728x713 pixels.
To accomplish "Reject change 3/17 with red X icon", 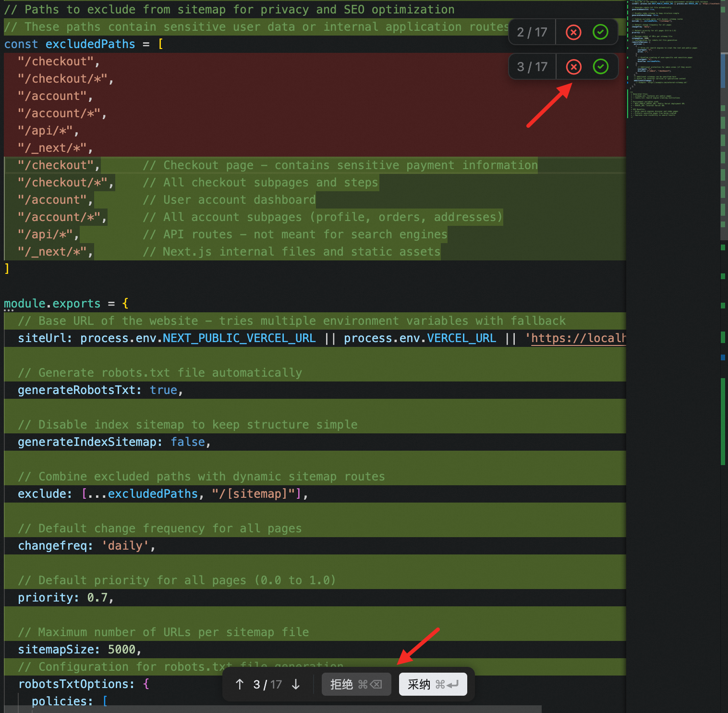I will [573, 67].
